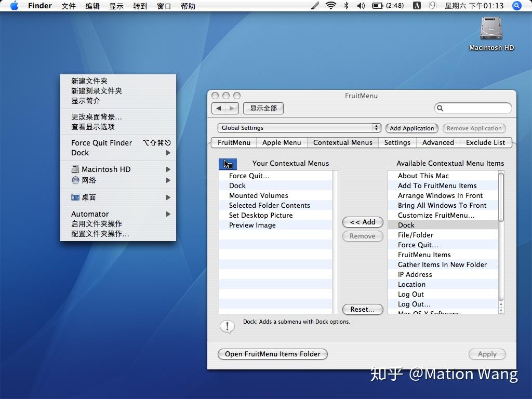The width and height of the screenshot is (532, 399).
Task: Click the pen script menu bar icon
Action: tap(315, 5)
